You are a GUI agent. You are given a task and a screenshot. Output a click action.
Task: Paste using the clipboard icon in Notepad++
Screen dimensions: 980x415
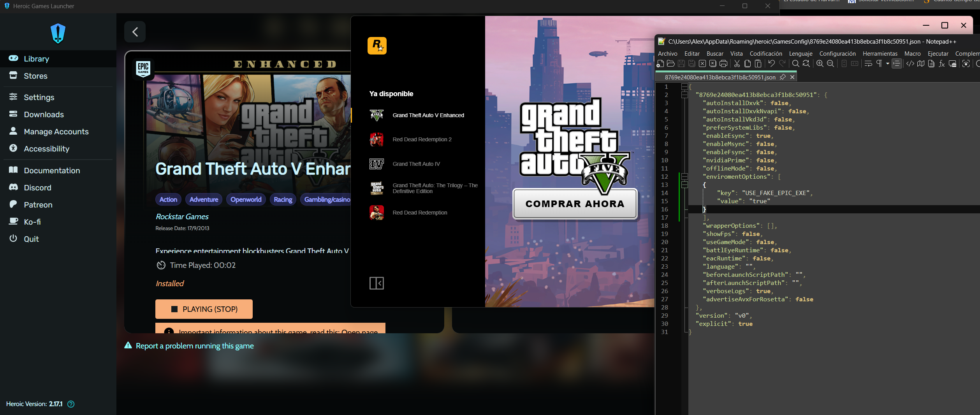coord(758,64)
